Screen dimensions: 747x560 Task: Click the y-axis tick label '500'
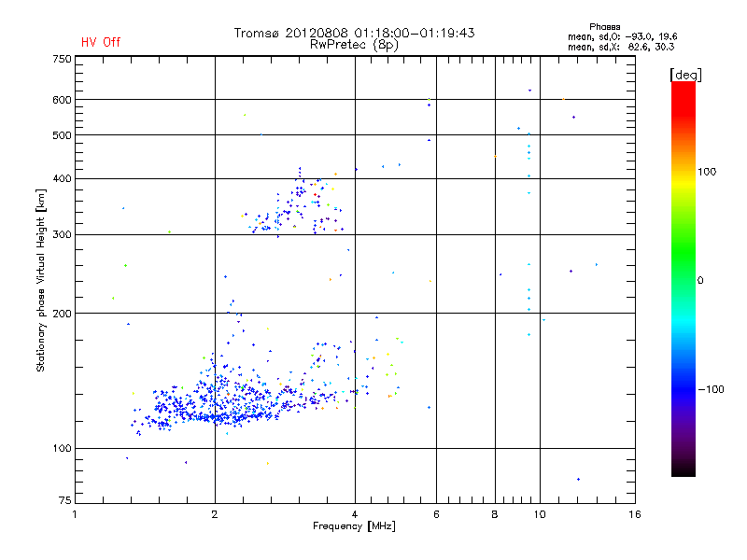62,135
